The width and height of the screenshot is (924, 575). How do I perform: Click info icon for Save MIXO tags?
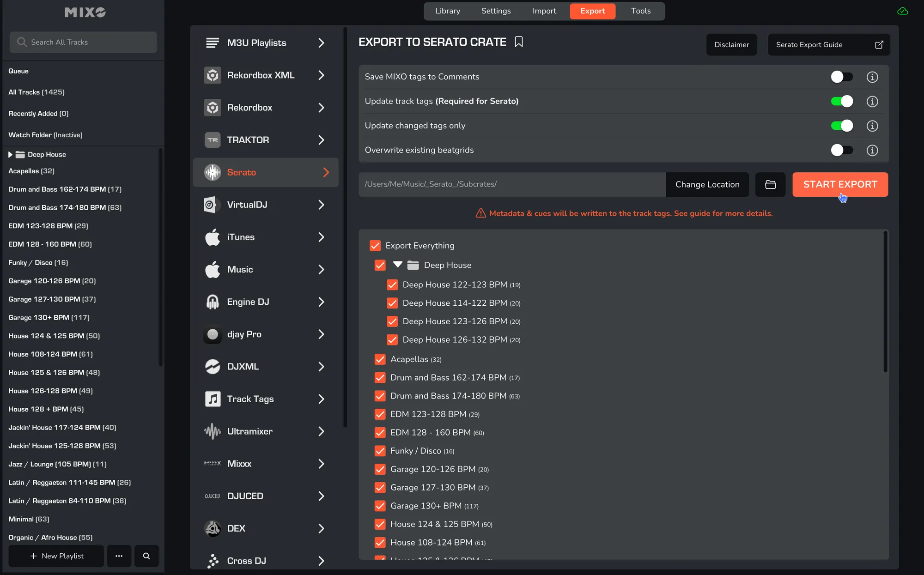point(872,77)
